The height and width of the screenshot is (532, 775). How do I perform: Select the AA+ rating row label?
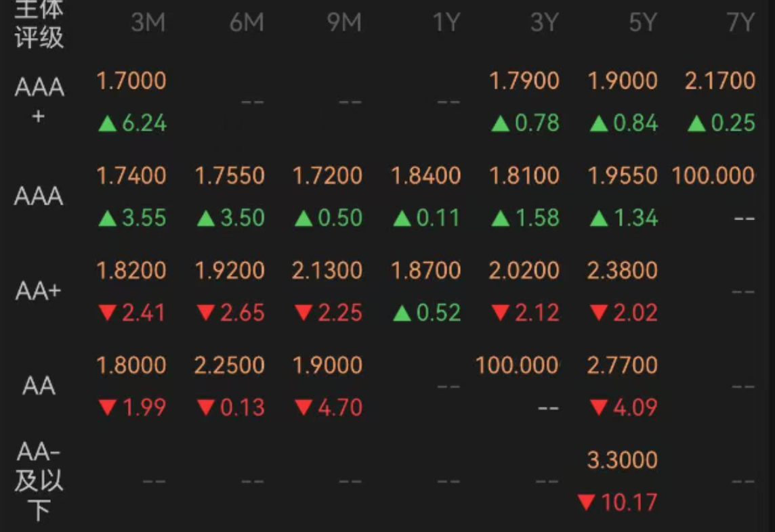coord(39,292)
